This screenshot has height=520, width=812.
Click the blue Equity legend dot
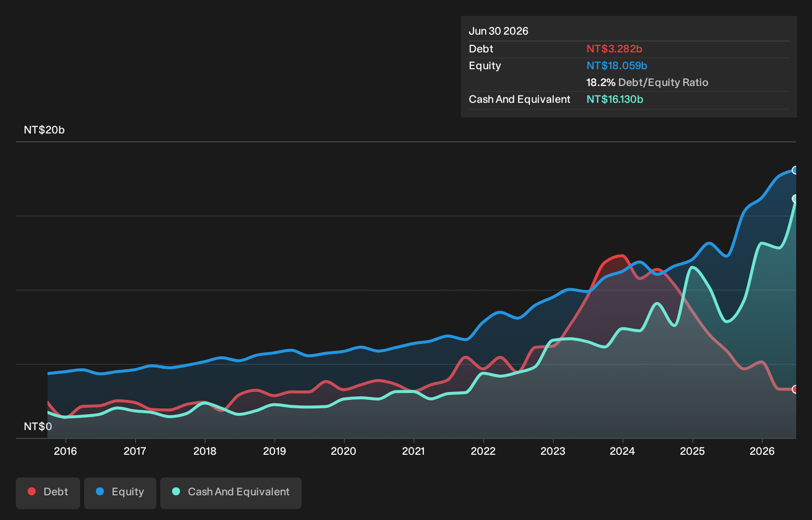[100, 491]
